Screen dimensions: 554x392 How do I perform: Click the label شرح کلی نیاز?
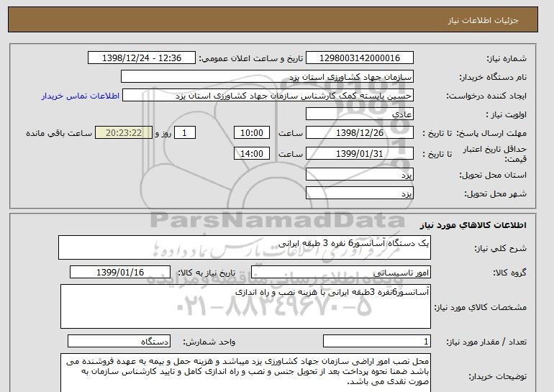tap(500, 248)
